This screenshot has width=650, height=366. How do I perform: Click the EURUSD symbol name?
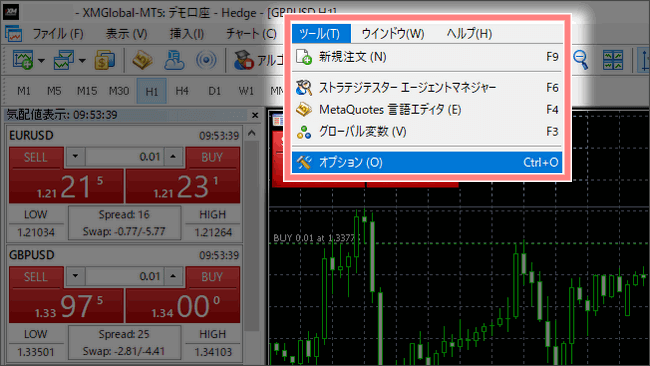tap(32, 136)
